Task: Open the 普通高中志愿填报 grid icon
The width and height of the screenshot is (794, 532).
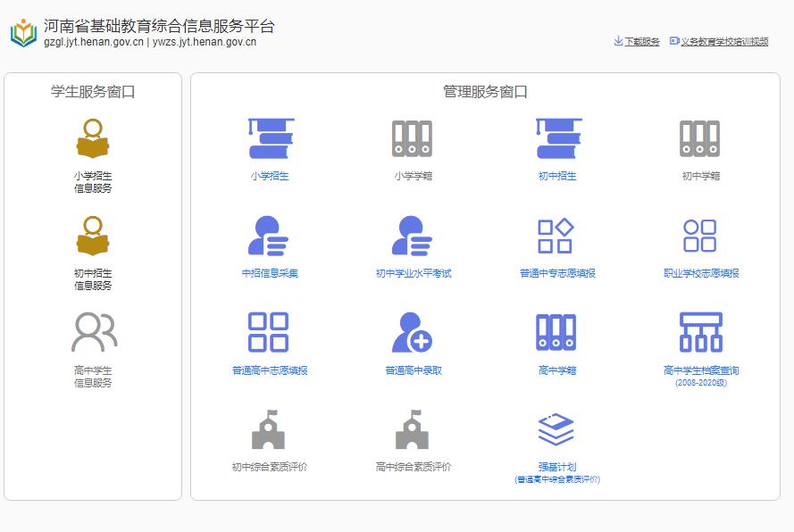Action: pyautogui.click(x=270, y=333)
